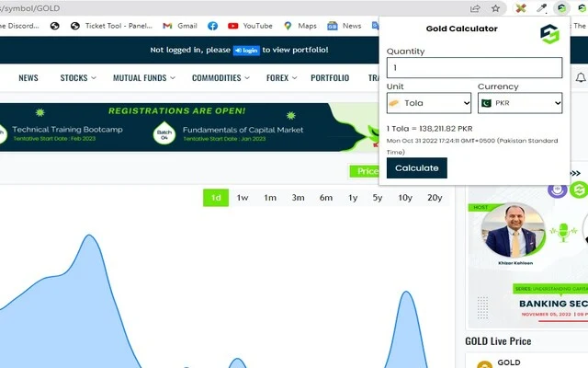
Task: Open the Maps bookmark
Action: [300, 26]
